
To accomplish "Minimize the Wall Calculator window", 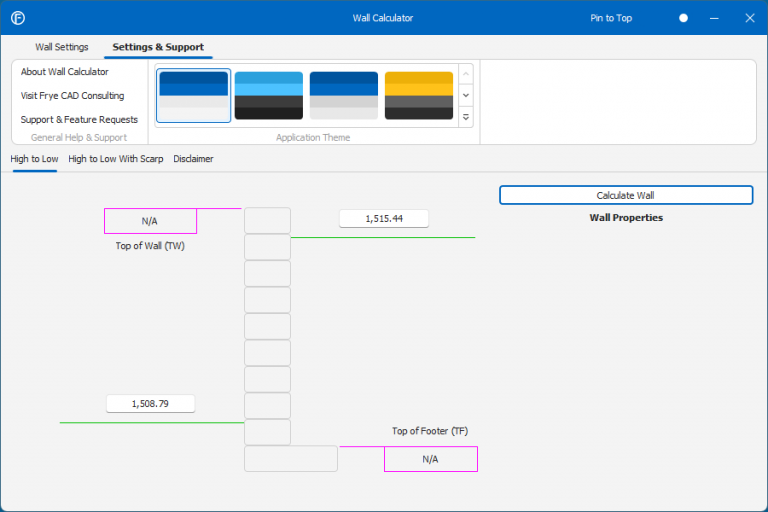I will click(x=714, y=18).
